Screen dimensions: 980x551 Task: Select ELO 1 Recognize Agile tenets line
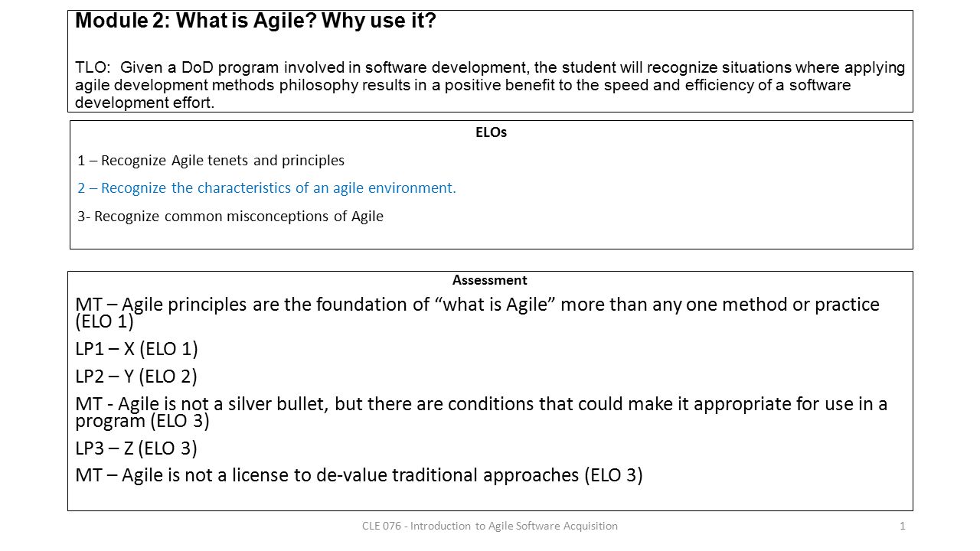[x=211, y=161]
